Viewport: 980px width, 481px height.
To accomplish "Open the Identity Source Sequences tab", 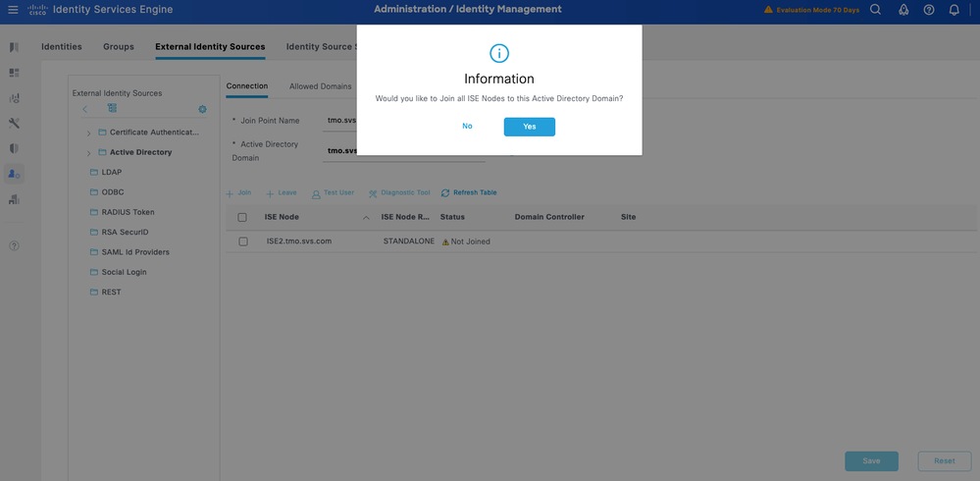I will tap(321, 46).
